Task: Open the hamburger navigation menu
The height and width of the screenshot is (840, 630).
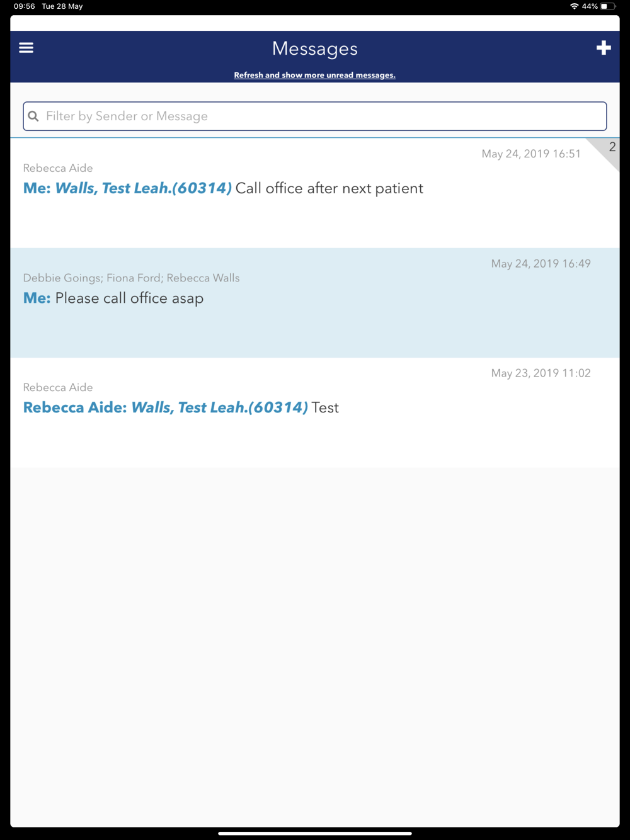Action: tap(26, 48)
